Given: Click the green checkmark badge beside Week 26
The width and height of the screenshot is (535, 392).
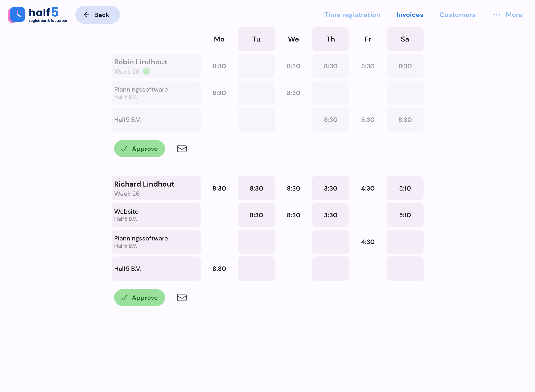Looking at the screenshot, I should click(146, 71).
